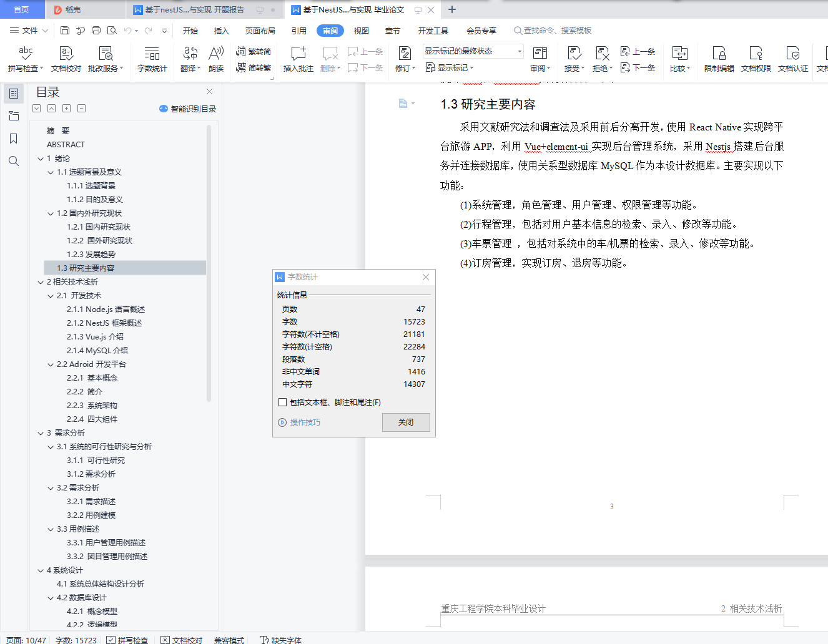Open 字数统计 word count ribbon button
Viewport: 828px width, 644px height.
pyautogui.click(x=152, y=59)
